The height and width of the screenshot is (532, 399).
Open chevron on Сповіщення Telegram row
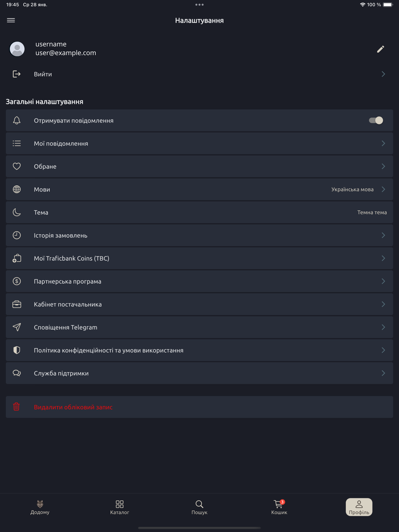[383, 327]
